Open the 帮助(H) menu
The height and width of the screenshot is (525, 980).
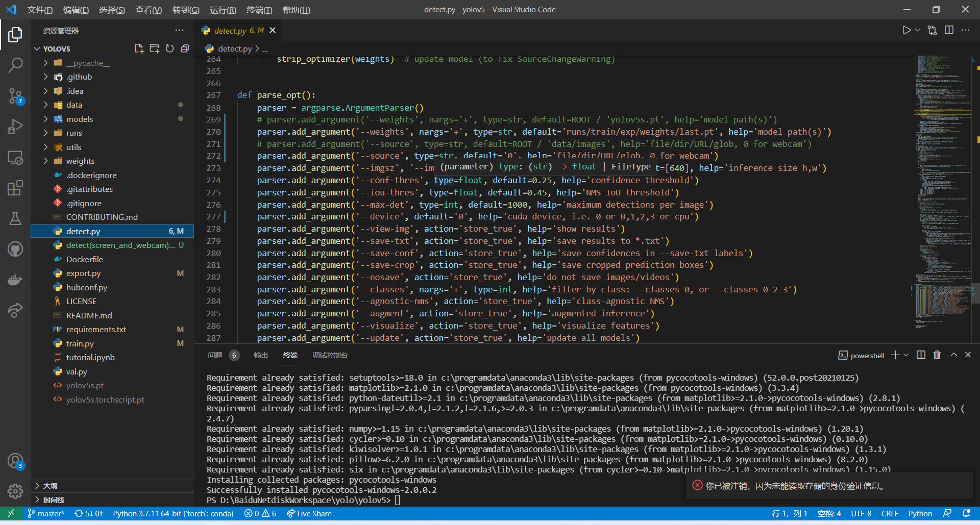pyautogui.click(x=296, y=10)
